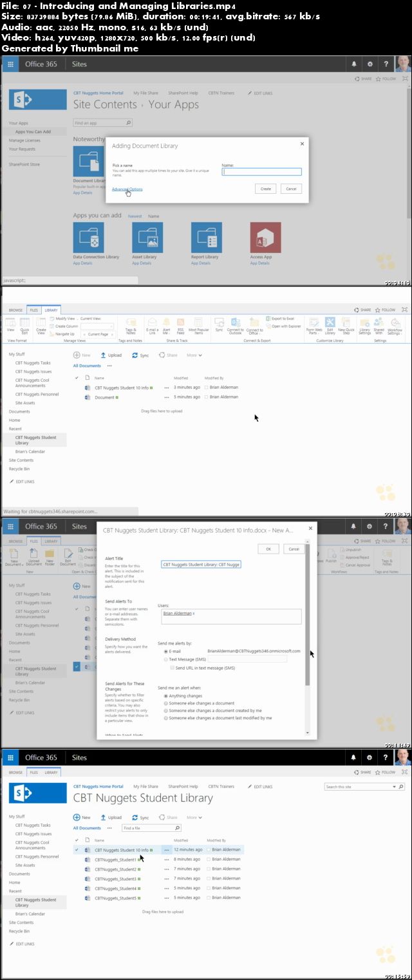
Task: Open the CBTNuggets_Student3 document
Action: [x=115, y=879]
